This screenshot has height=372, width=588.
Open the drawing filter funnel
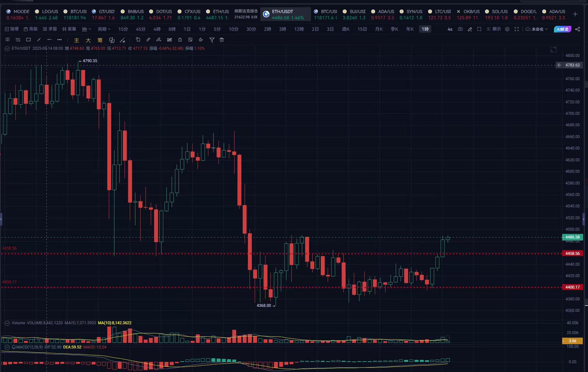pyautogui.click(x=212, y=40)
